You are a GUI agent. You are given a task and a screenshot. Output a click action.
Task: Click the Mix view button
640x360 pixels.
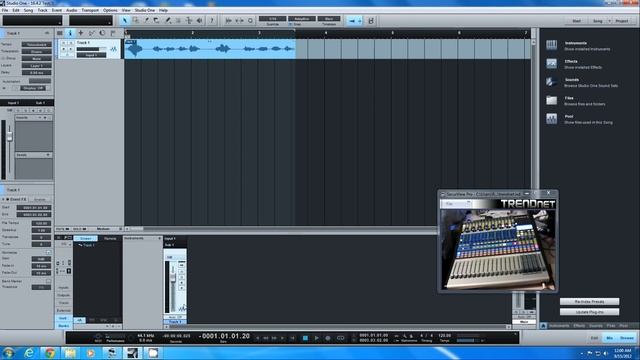609,338
